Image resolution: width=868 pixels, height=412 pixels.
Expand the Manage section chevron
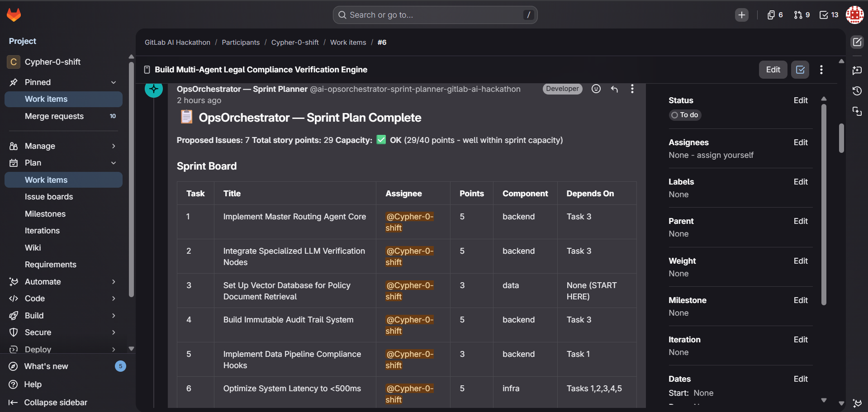click(x=114, y=146)
